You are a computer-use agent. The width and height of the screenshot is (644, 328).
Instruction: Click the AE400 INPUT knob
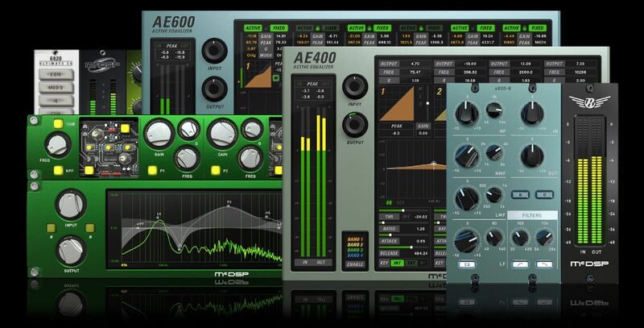tap(355, 87)
